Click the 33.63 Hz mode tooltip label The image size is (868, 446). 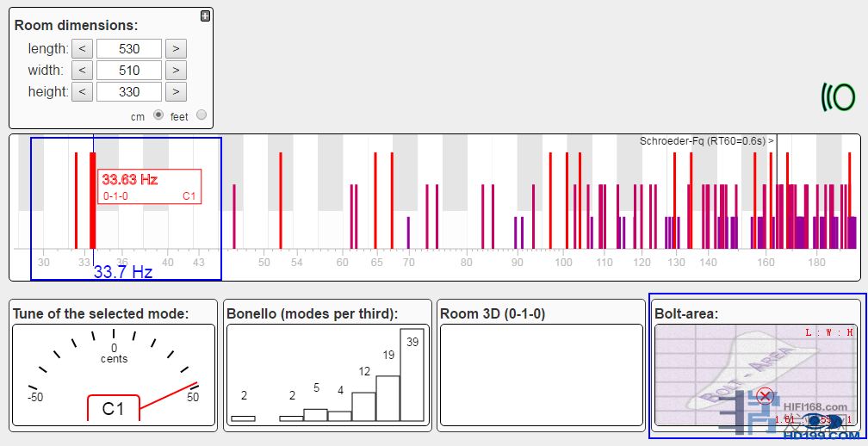click(150, 187)
